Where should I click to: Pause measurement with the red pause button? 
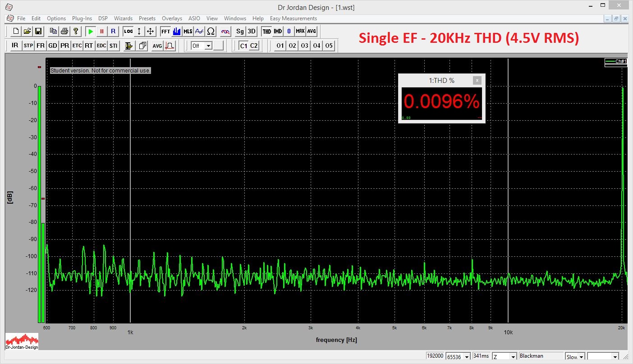tap(102, 31)
